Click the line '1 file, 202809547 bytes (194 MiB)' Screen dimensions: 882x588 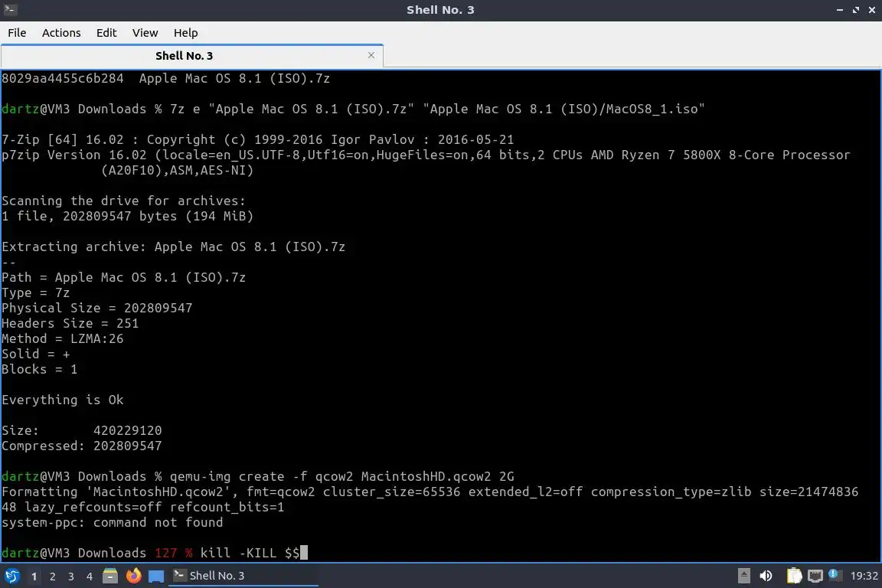point(128,216)
